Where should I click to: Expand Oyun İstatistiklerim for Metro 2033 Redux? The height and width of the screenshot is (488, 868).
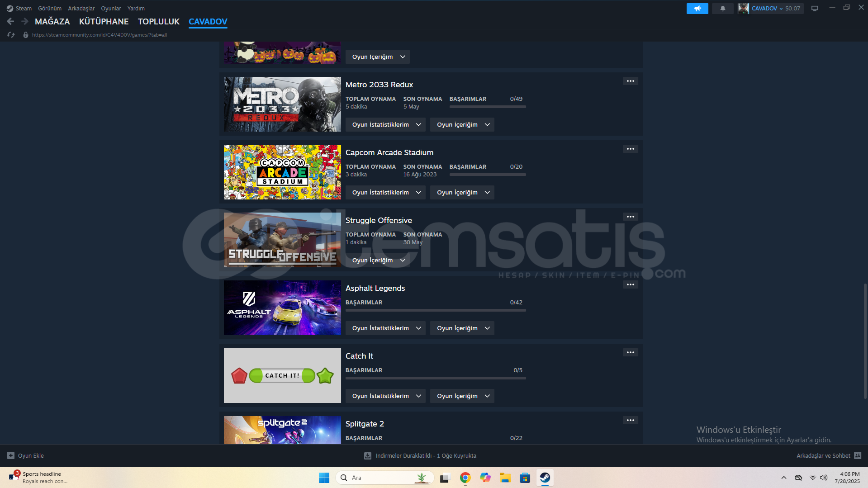[385, 124]
